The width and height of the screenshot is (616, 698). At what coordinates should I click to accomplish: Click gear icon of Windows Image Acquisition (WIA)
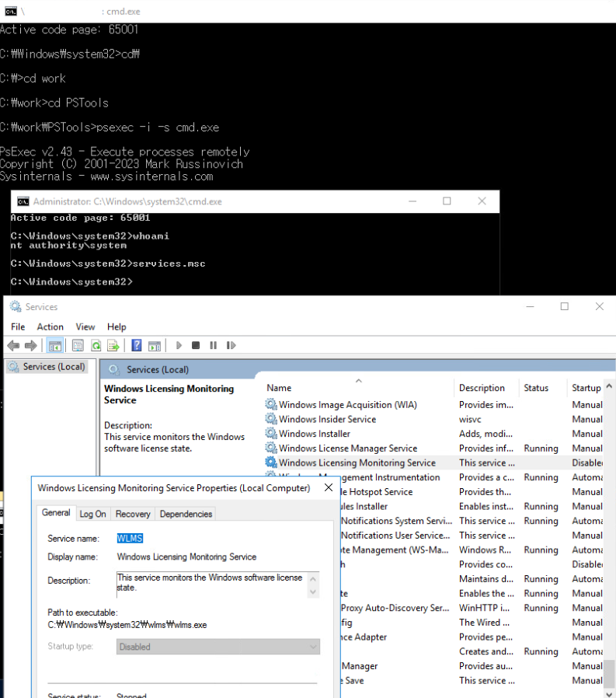(x=271, y=404)
